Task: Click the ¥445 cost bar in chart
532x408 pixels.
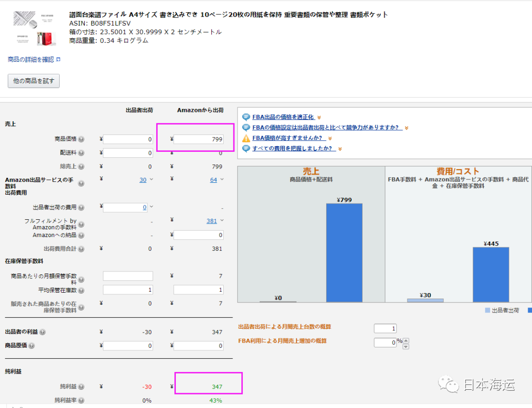Action: (x=491, y=274)
